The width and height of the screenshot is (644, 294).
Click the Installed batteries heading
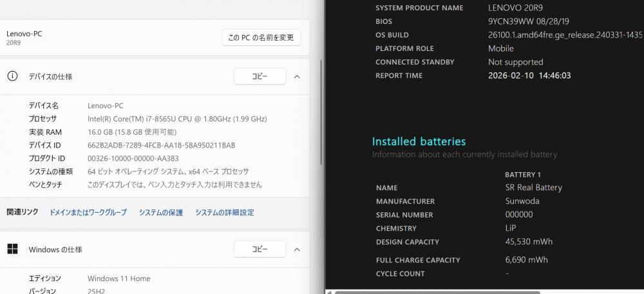click(419, 141)
